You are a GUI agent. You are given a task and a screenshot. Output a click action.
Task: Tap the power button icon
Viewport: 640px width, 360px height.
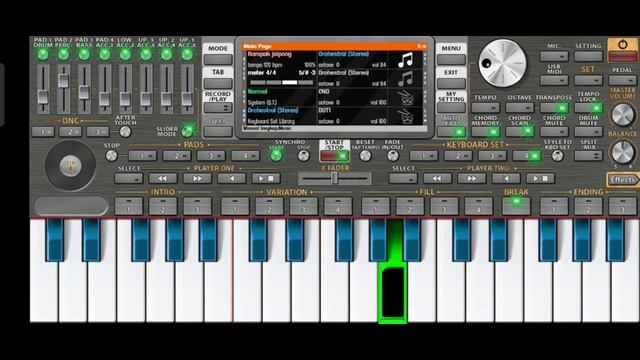[622, 44]
